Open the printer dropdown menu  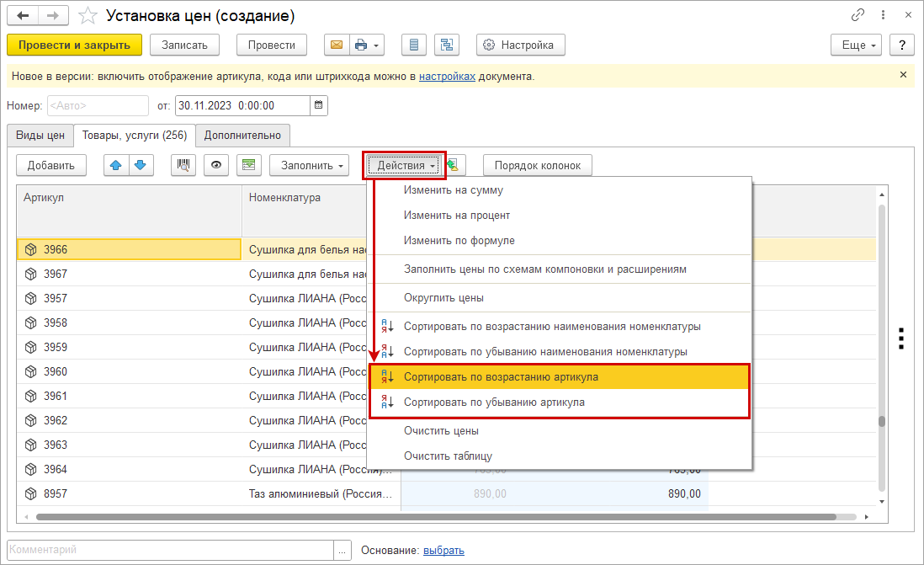pos(367,45)
